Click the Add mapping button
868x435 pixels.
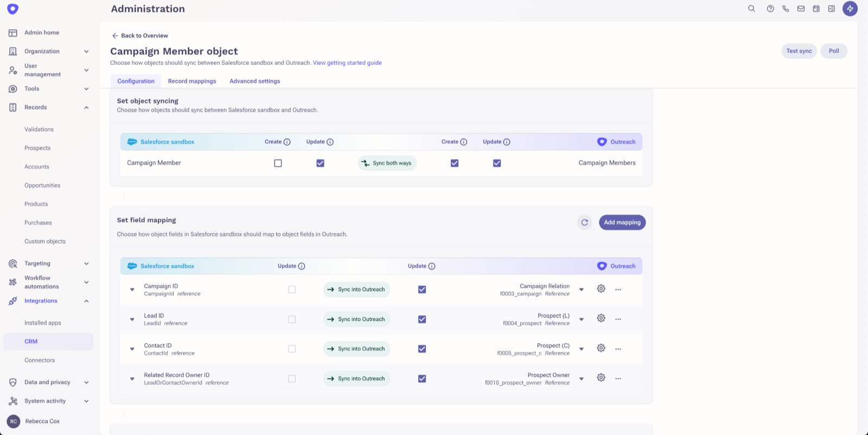622,222
